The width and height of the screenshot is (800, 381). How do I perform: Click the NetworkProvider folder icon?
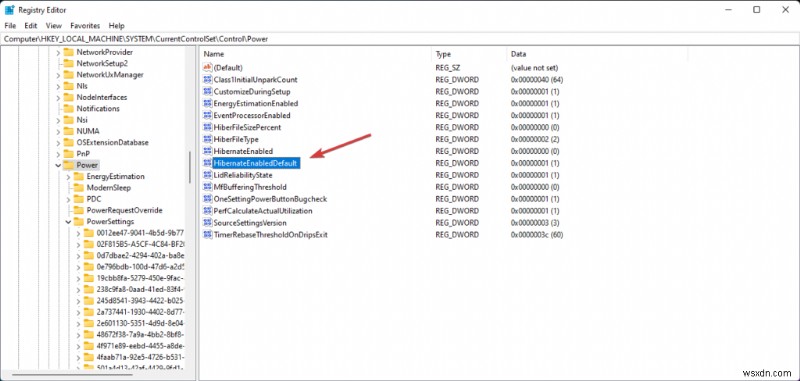(x=68, y=52)
